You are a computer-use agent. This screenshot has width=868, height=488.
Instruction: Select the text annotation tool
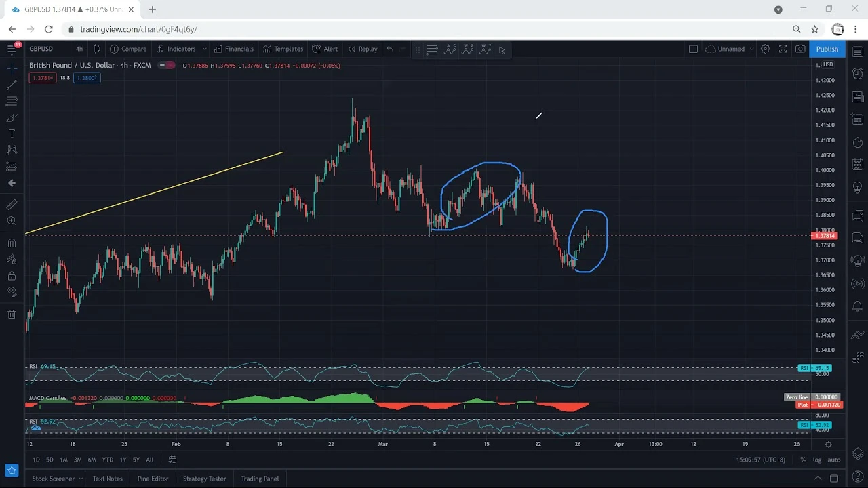(x=12, y=134)
